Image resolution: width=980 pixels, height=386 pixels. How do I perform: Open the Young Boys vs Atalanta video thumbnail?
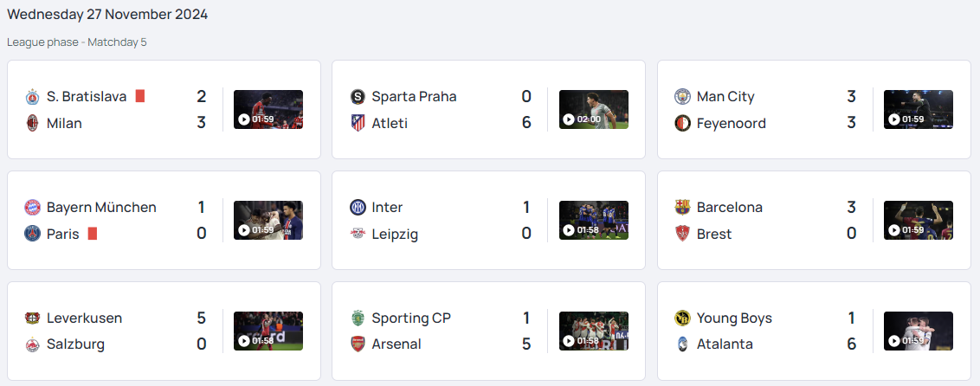tap(919, 331)
